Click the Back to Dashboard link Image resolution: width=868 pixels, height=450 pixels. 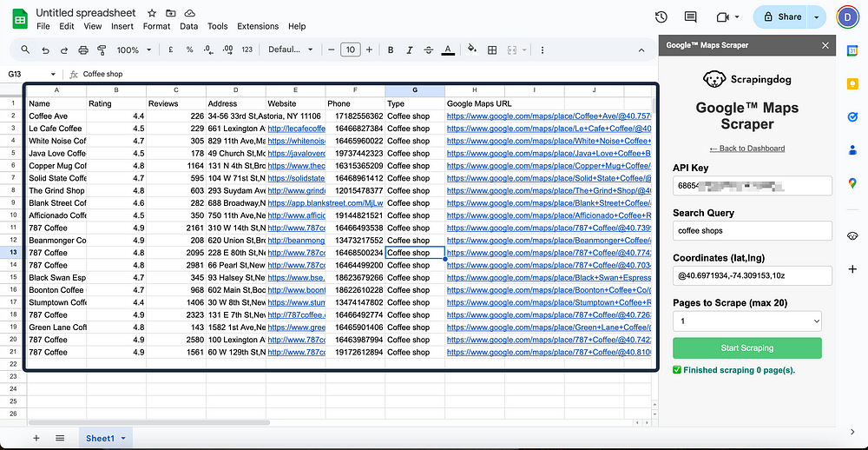click(746, 148)
